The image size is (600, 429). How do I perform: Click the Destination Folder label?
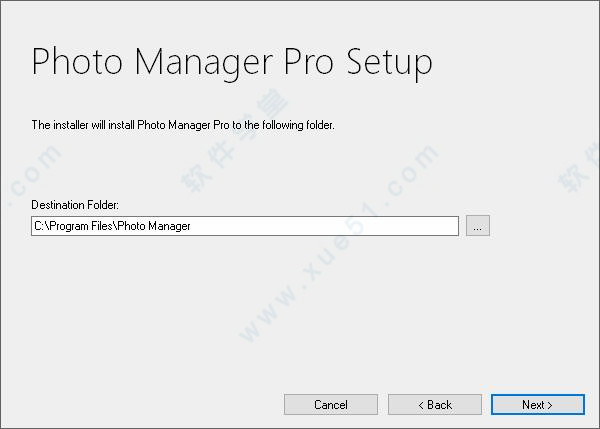pos(75,205)
